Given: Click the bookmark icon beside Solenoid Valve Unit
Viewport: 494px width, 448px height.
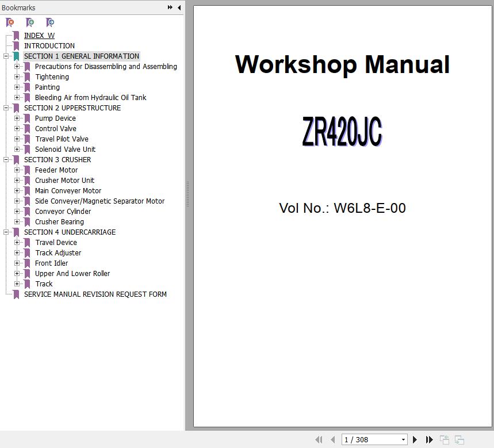Looking at the screenshot, I should click(28, 150).
